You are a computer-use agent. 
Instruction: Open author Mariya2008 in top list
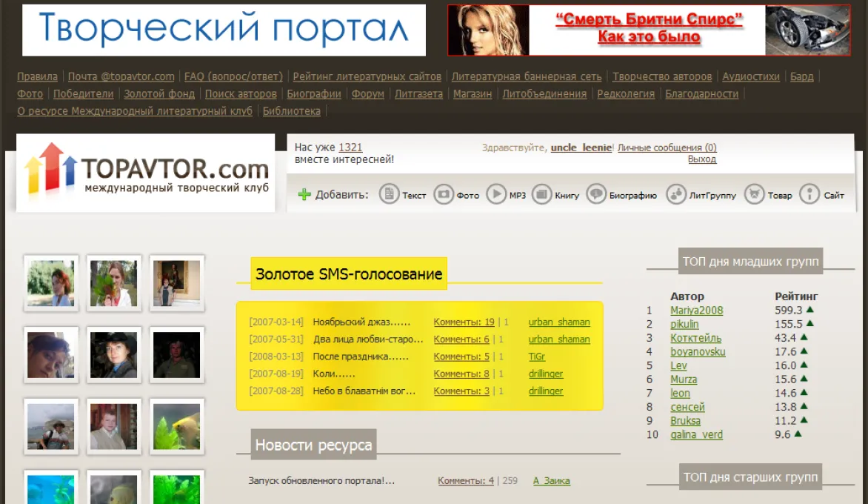click(696, 310)
